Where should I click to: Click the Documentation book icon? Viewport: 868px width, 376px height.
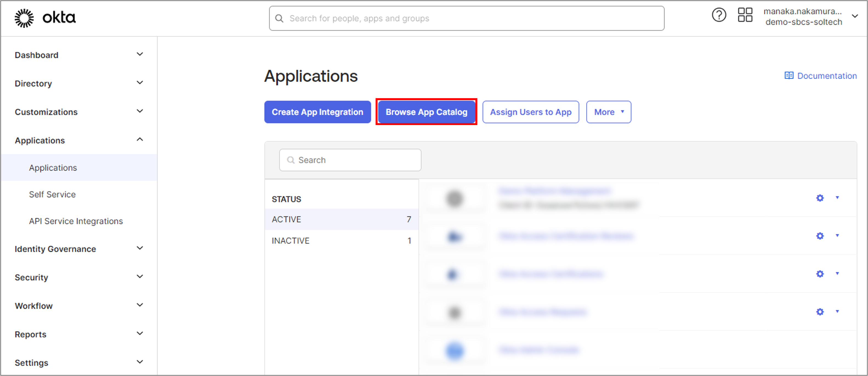click(789, 75)
